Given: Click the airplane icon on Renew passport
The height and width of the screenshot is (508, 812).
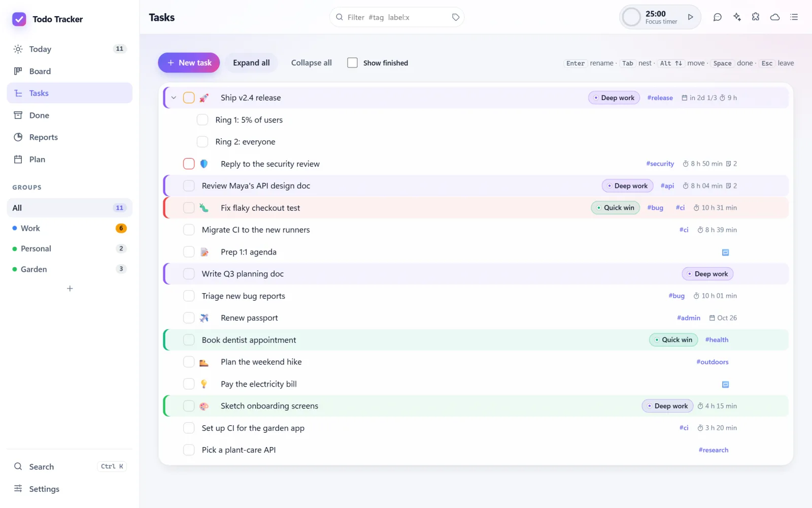Looking at the screenshot, I should click(x=204, y=318).
